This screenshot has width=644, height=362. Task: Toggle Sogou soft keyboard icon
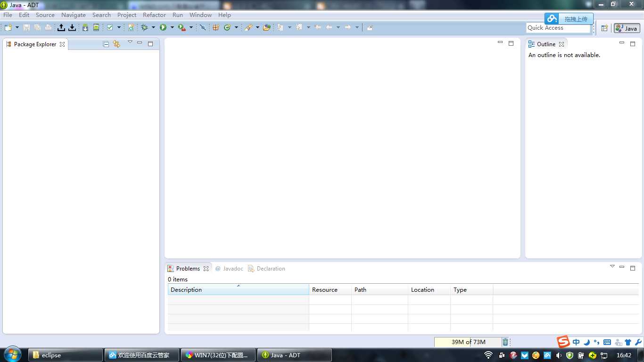607,342
